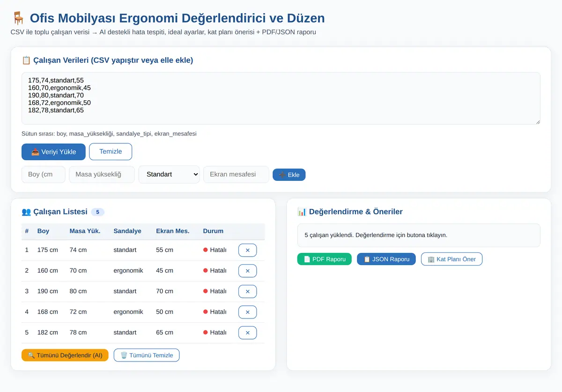
Task: Click the people icon beside Çalışan Listesi
Action: coord(26,212)
